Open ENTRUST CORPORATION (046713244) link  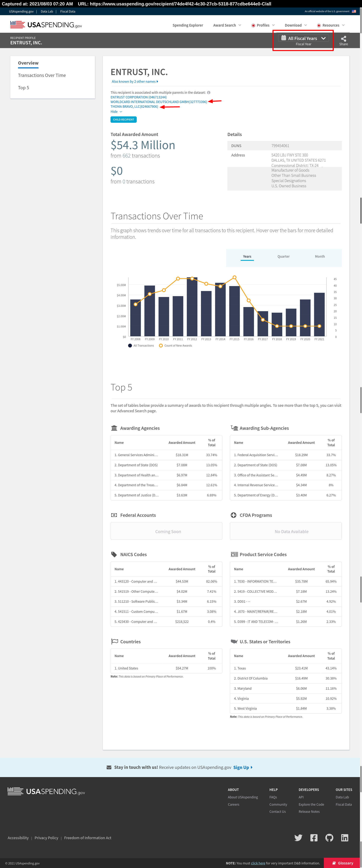point(138,97)
